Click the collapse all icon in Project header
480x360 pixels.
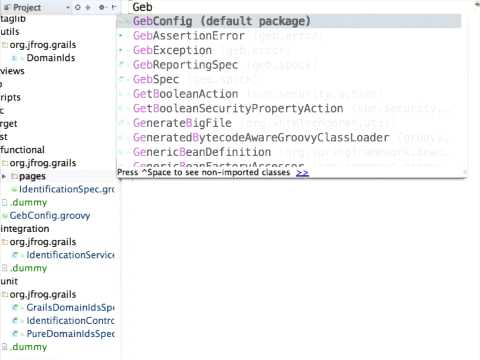(88, 7)
